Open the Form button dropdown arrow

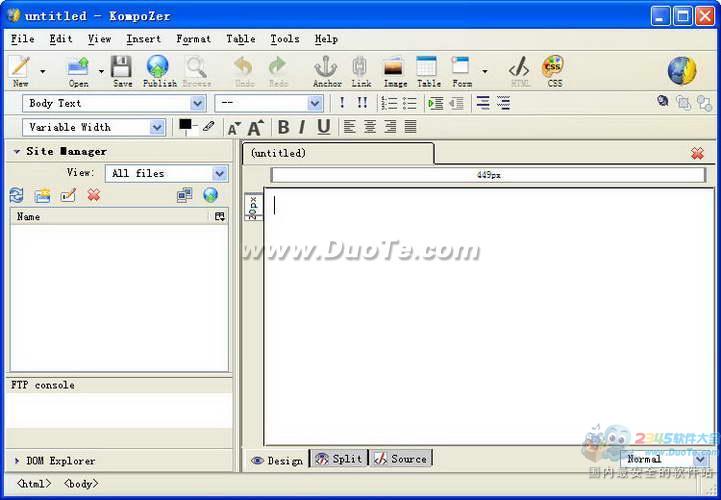coord(485,71)
